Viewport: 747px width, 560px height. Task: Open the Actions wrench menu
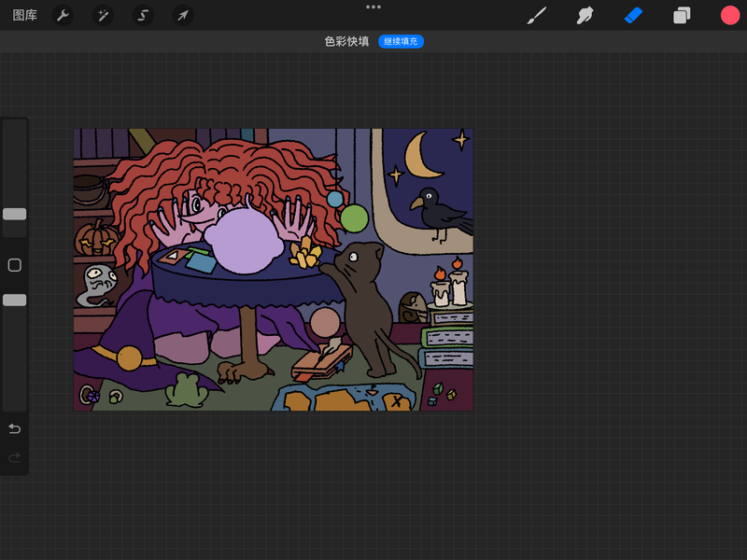63,15
